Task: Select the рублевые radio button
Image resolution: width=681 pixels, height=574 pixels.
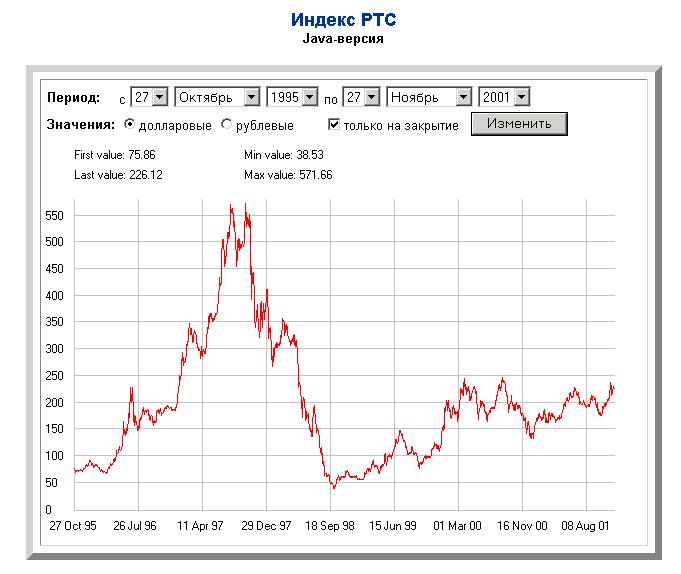Action: [x=226, y=124]
